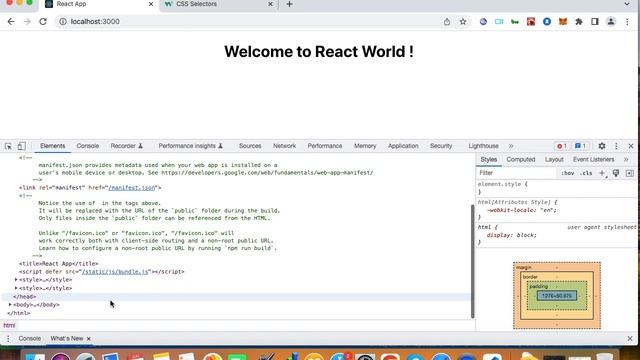This screenshot has height=360, width=640.
Task: Open the MetaMask fox extension
Action: (563, 22)
